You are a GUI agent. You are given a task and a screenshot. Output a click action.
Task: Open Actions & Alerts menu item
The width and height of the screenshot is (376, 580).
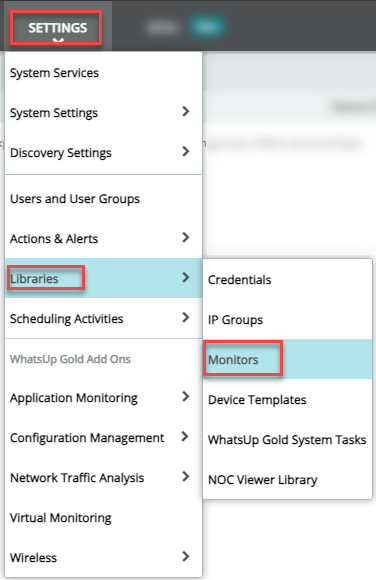(x=103, y=239)
